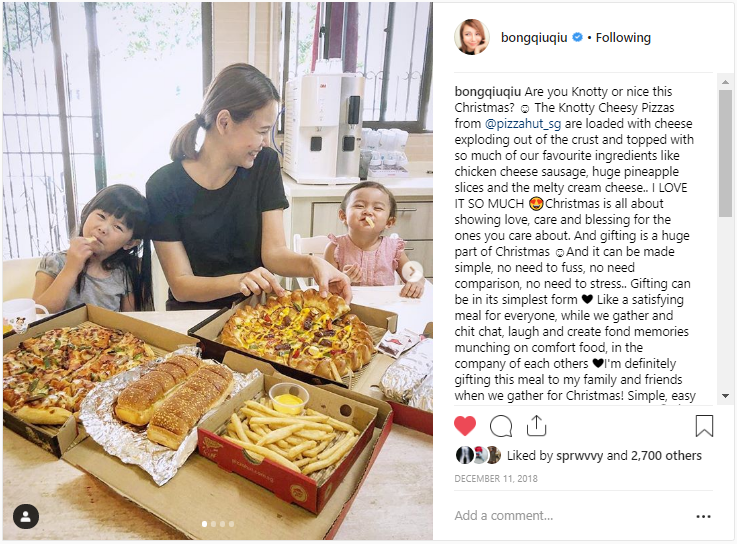Unlike the post with red heart icon

[465, 426]
